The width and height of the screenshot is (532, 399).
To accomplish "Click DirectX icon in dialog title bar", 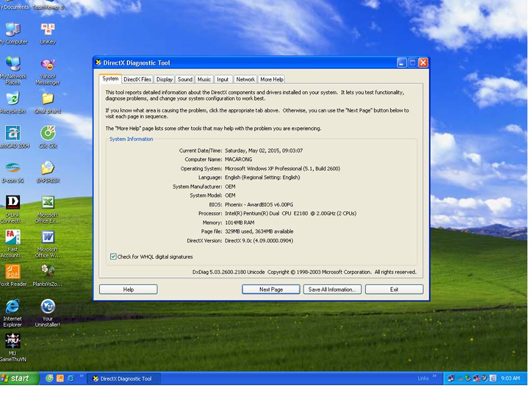I will click(x=99, y=63).
